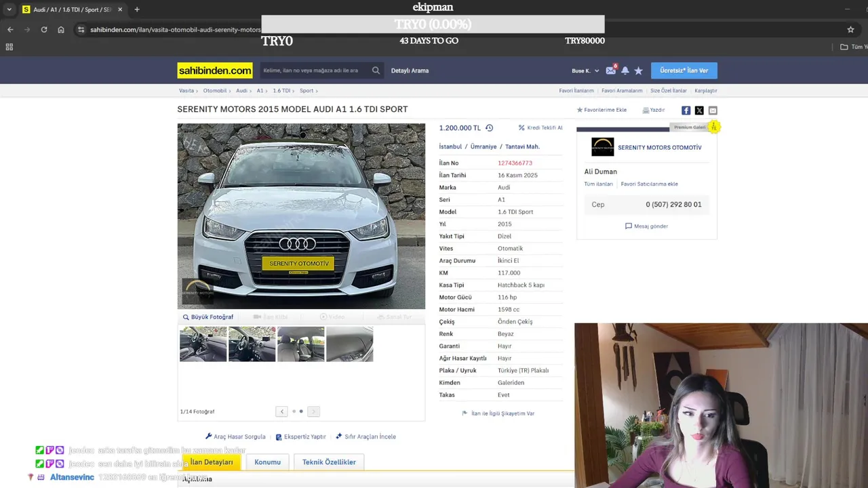The width and height of the screenshot is (868, 488).
Task: Open Otomobil breadcrumb category
Action: tap(215, 91)
